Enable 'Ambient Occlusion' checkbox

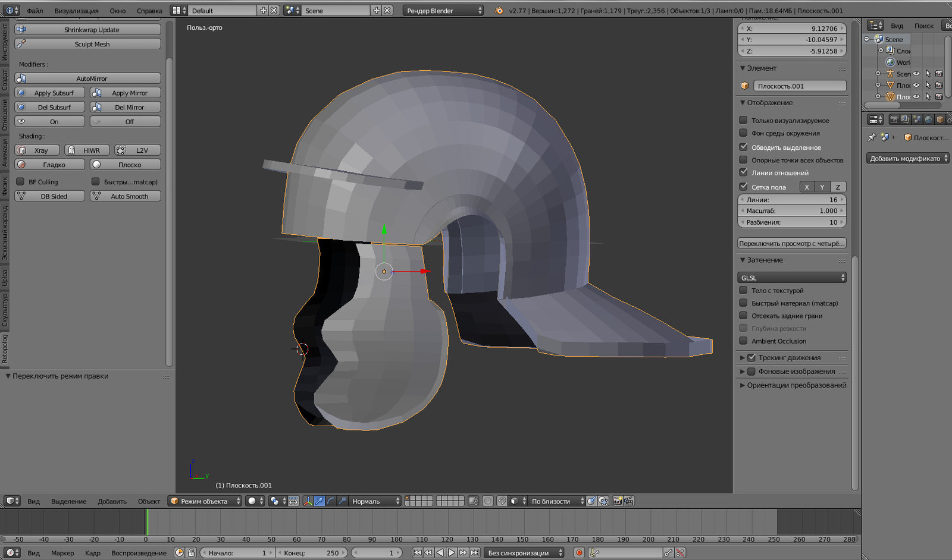click(x=743, y=341)
